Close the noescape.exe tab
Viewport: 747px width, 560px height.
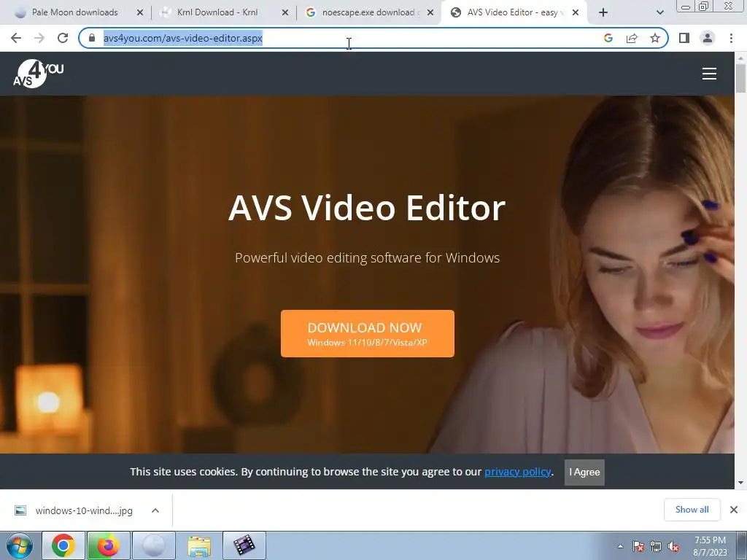coord(430,13)
